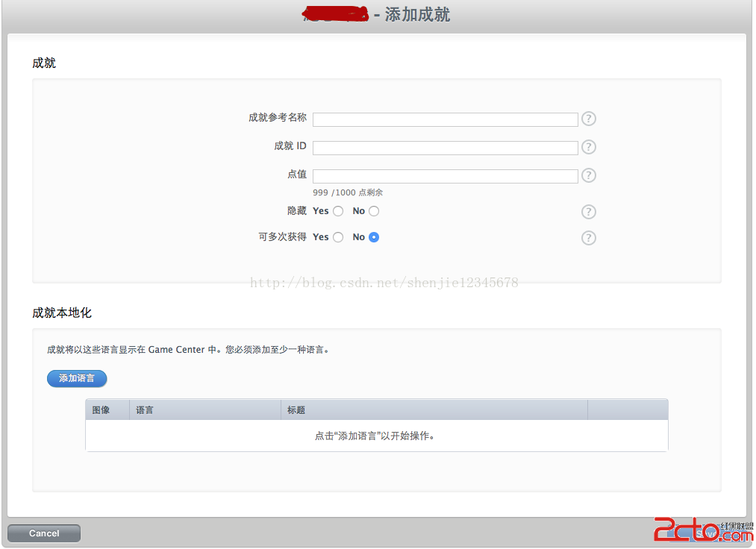The height and width of the screenshot is (549, 756).
Task: Open help icon for 隐藏 option
Action: click(588, 212)
